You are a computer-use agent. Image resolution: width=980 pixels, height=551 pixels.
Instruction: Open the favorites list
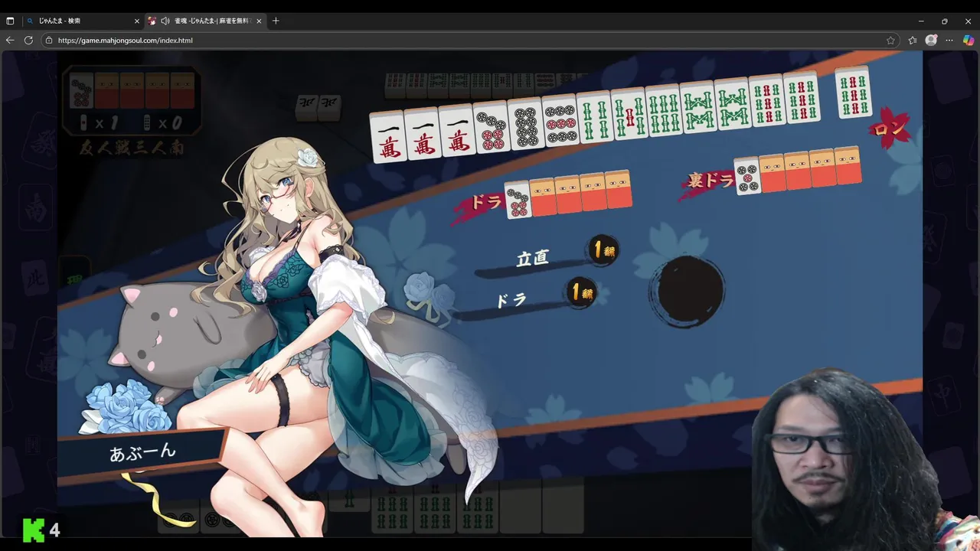[913, 40]
